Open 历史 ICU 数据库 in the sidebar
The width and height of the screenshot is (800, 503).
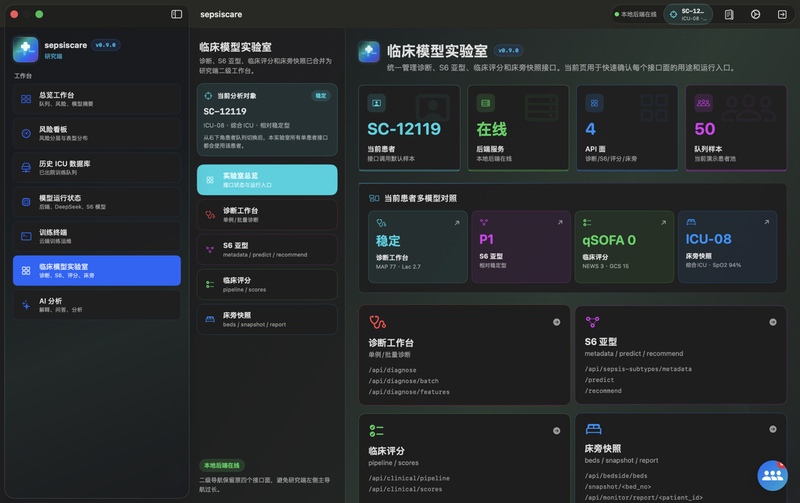click(97, 167)
